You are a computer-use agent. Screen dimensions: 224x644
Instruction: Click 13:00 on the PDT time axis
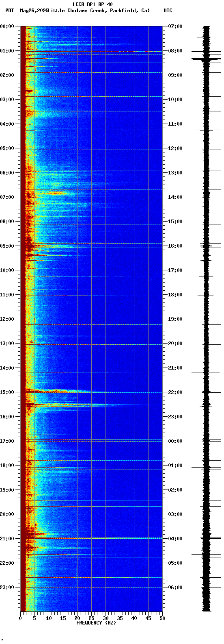click(x=7, y=344)
